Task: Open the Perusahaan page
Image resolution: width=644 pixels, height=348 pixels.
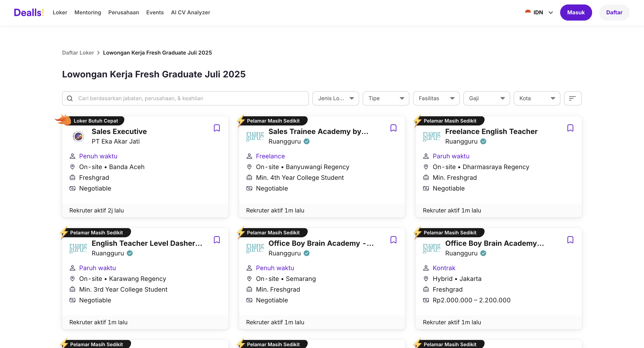Action: pos(123,13)
